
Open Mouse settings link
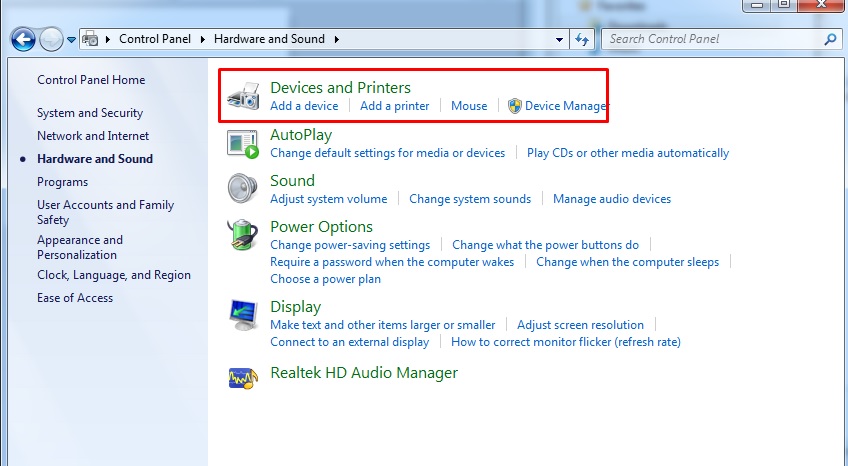coord(469,106)
